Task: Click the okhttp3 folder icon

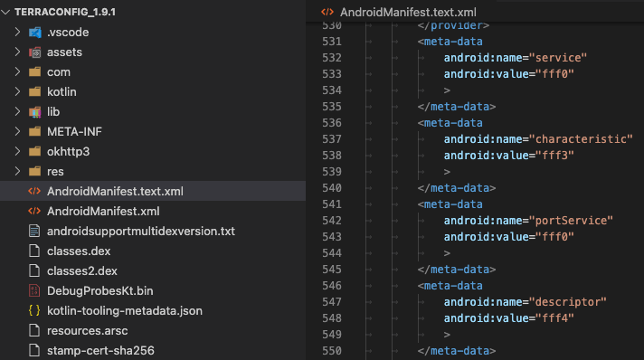Action: click(35, 152)
